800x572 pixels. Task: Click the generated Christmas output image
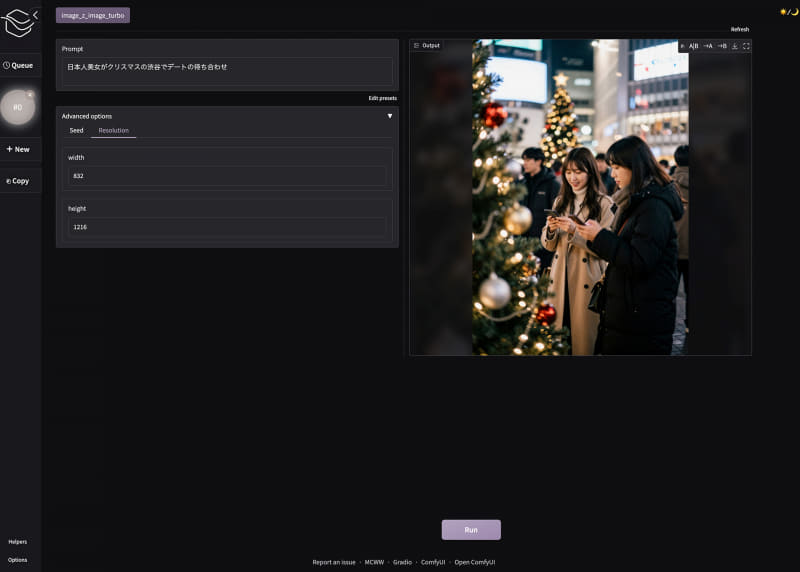pyautogui.click(x=580, y=197)
